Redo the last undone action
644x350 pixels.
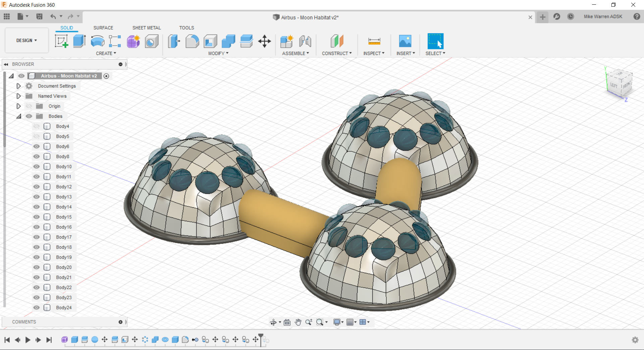(70, 16)
